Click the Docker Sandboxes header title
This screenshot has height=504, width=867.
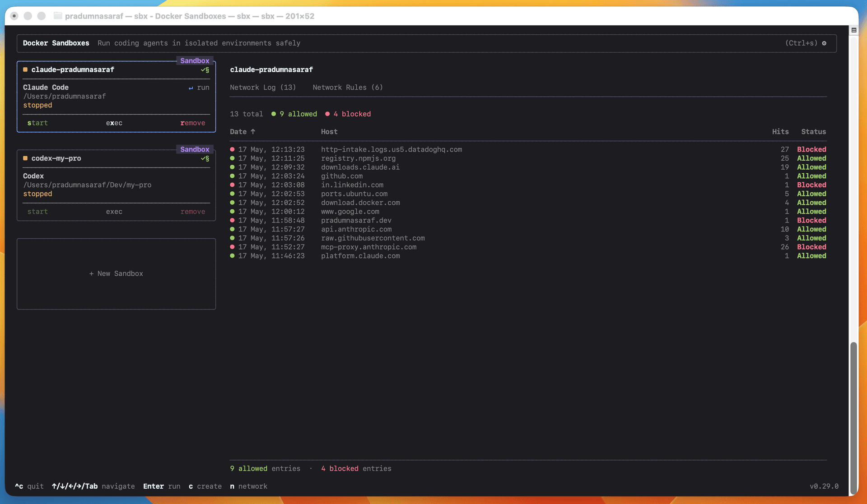point(56,43)
